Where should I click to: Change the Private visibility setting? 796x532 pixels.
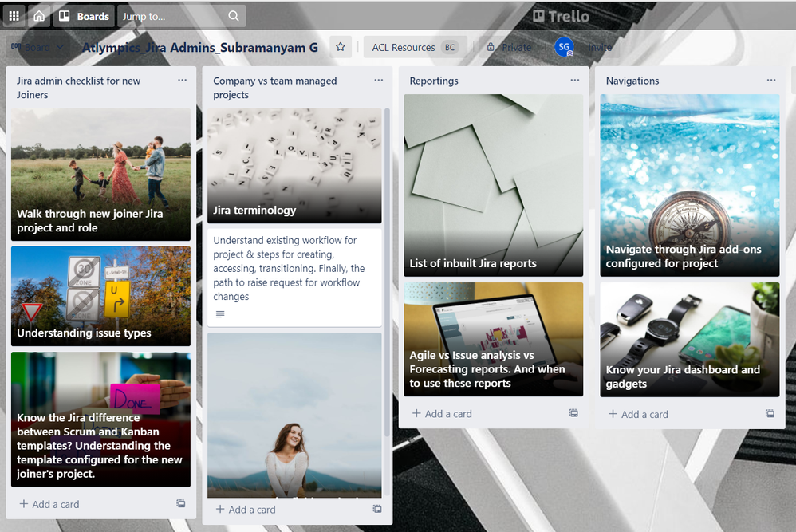click(x=509, y=47)
